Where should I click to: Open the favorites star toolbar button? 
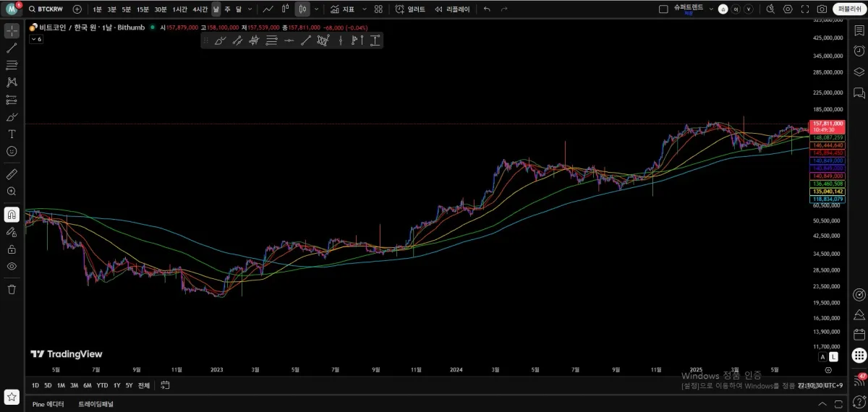tap(12, 397)
